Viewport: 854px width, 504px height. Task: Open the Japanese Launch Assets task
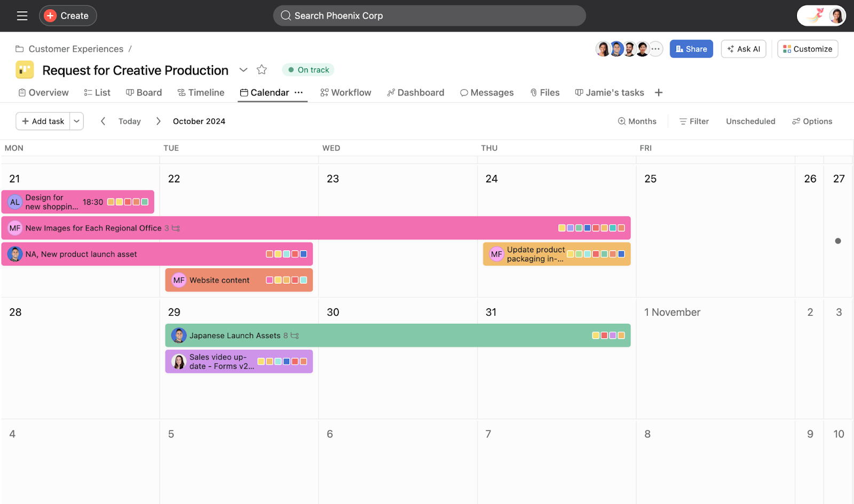235,335
